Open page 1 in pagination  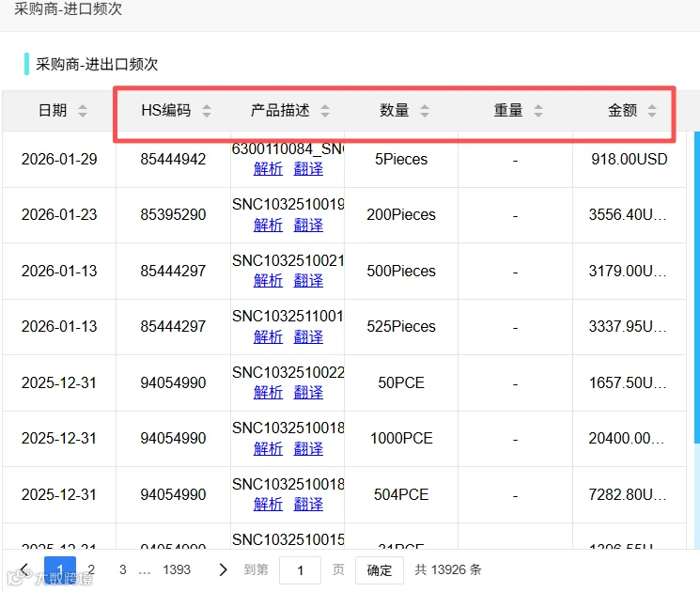(60, 570)
